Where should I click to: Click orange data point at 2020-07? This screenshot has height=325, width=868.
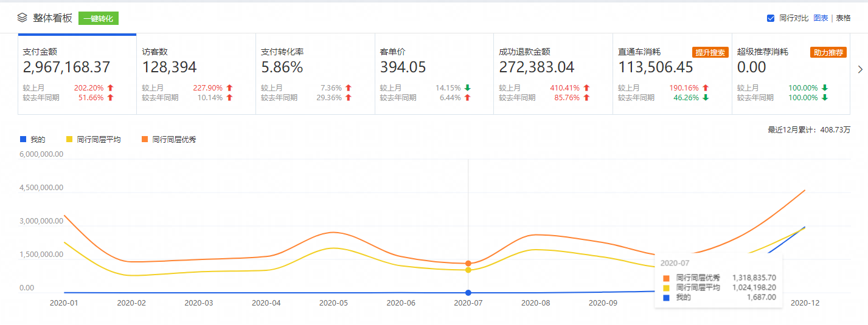point(468,264)
